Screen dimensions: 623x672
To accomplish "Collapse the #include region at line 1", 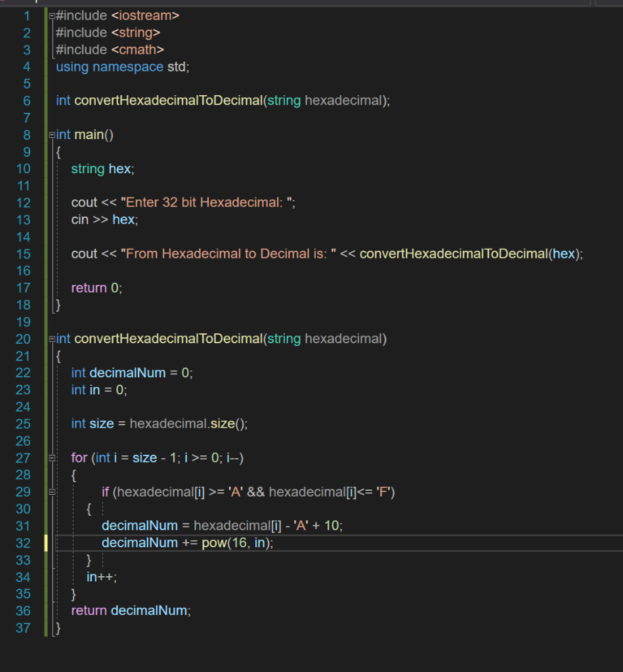I will pos(51,15).
